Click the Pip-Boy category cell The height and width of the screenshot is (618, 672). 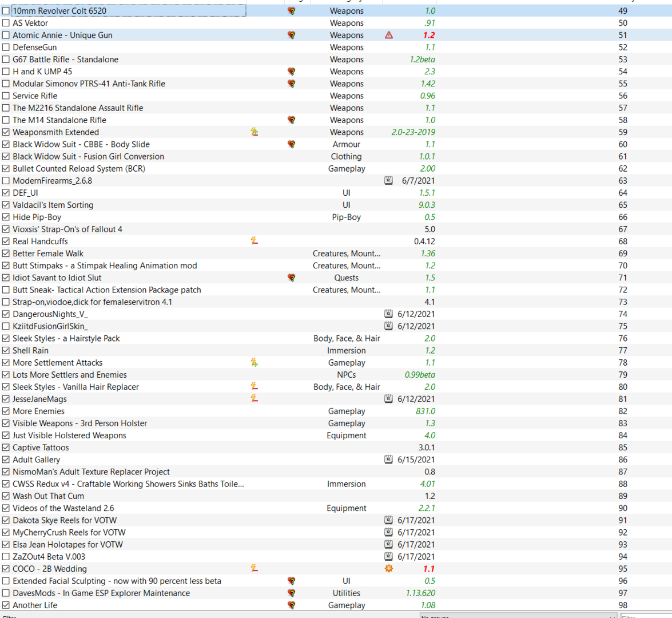[x=346, y=217]
